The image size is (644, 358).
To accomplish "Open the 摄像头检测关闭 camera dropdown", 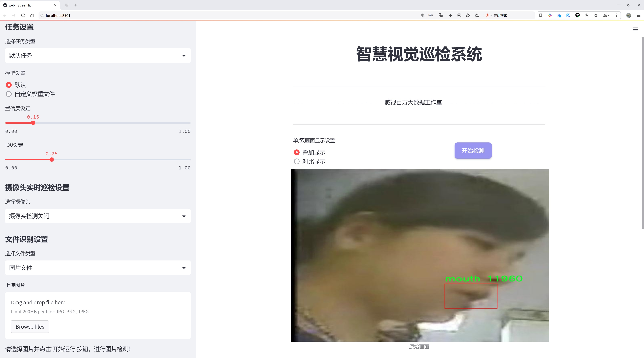I will coord(98,216).
